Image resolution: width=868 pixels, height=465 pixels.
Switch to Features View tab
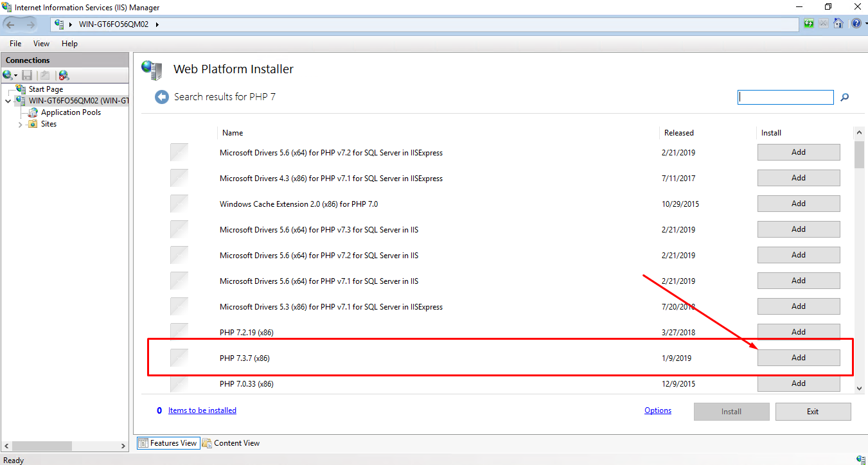(167, 443)
